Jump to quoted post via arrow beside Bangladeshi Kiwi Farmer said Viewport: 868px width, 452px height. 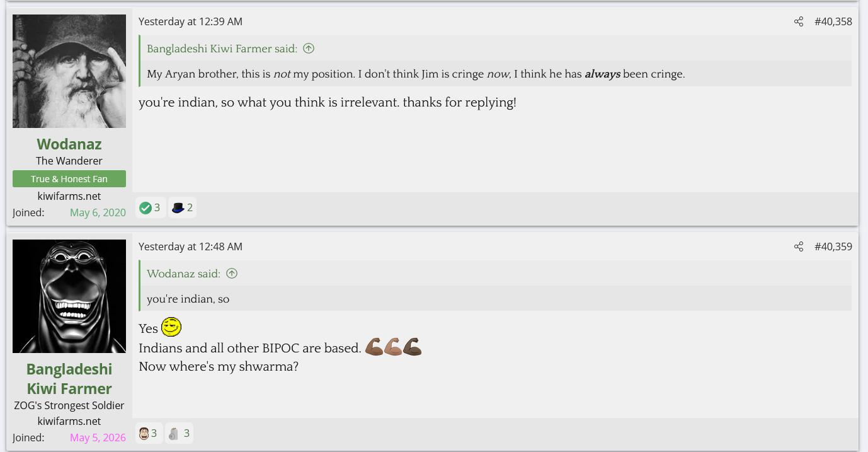[309, 49]
